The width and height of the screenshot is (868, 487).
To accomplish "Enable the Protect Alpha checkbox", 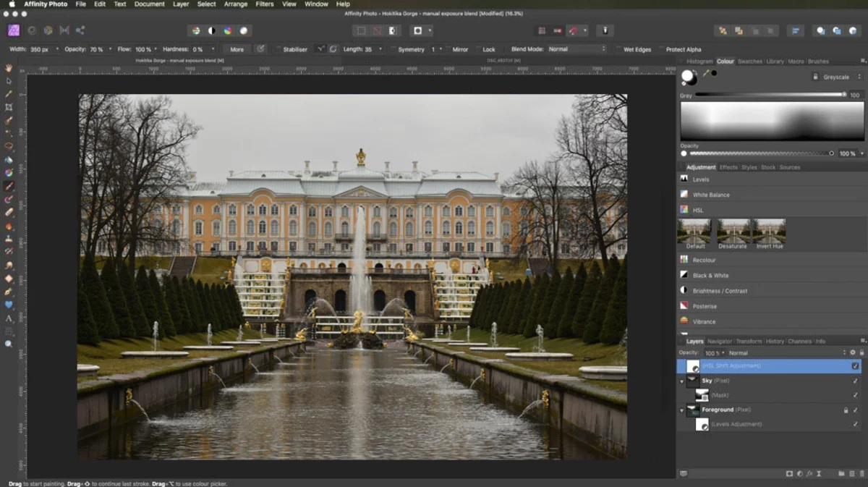I will pyautogui.click(x=660, y=49).
